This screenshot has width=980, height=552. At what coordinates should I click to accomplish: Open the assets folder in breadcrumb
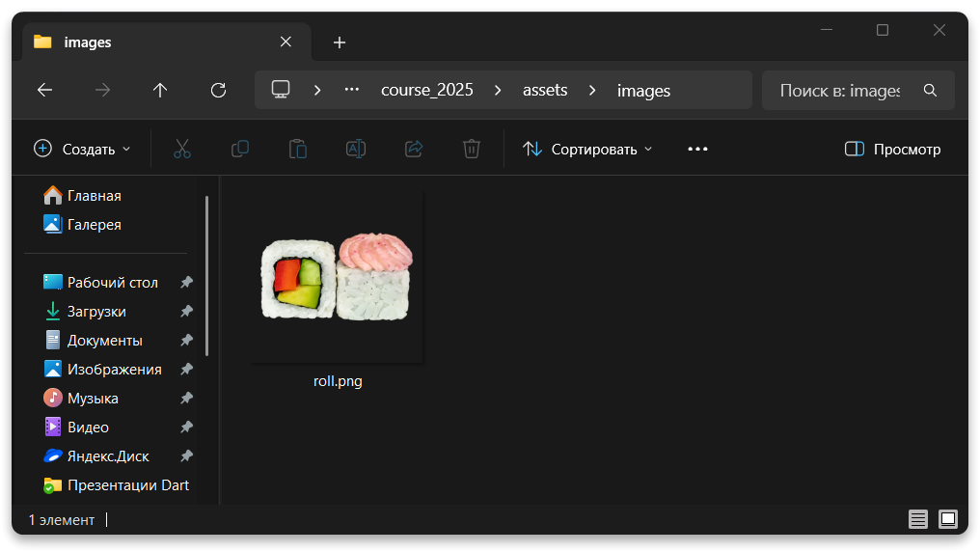pyautogui.click(x=545, y=90)
